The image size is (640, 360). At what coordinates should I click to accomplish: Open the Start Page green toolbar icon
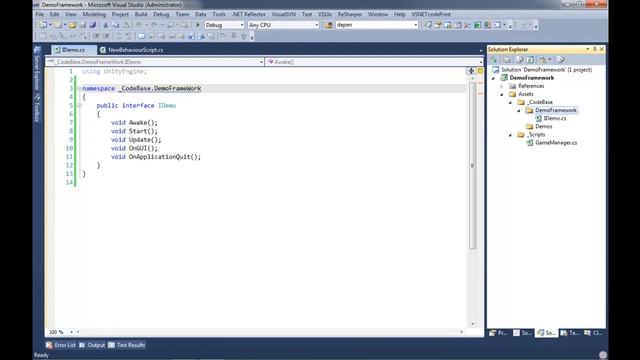(477, 25)
